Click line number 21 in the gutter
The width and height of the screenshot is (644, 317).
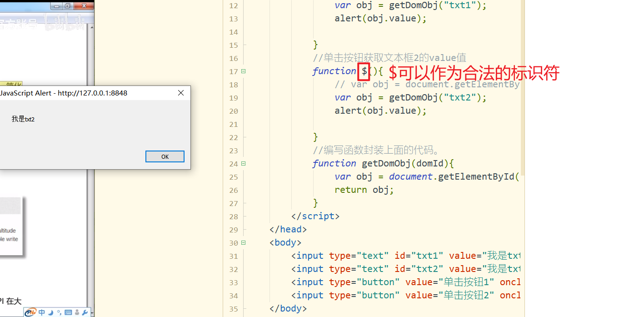(x=234, y=124)
